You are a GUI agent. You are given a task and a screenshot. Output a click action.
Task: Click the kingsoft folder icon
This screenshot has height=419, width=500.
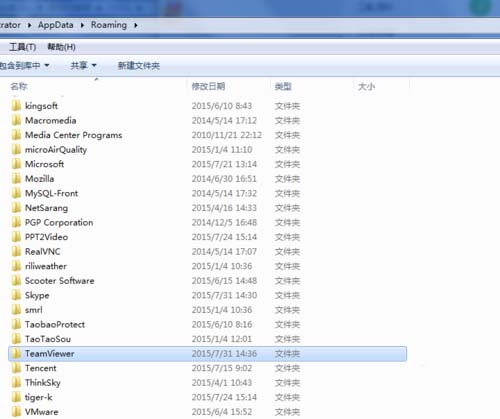pyautogui.click(x=16, y=106)
